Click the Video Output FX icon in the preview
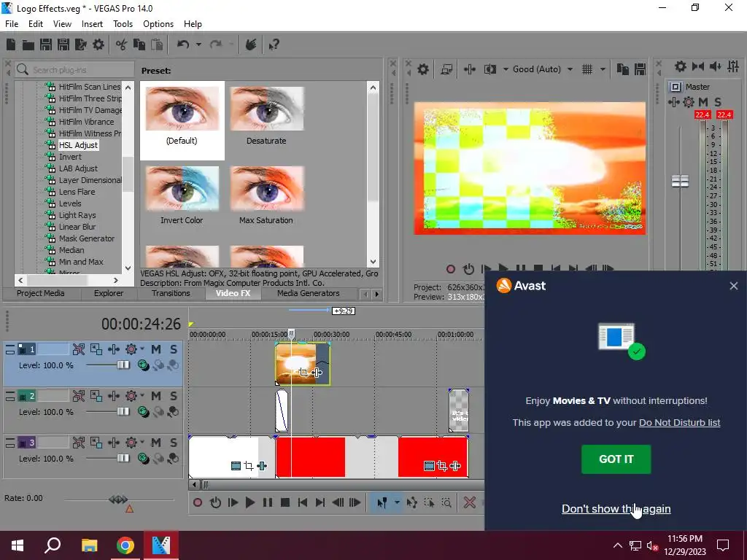Viewport: 747px width, 560px height. click(x=470, y=69)
